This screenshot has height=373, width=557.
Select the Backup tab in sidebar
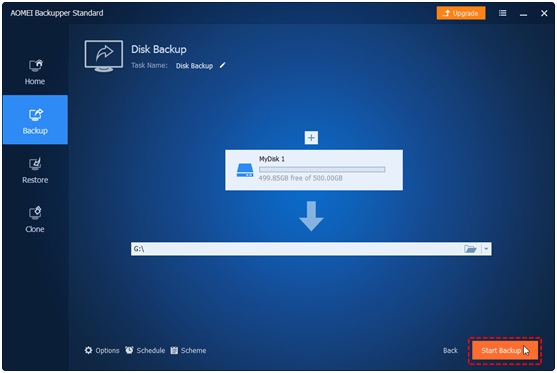(35, 120)
